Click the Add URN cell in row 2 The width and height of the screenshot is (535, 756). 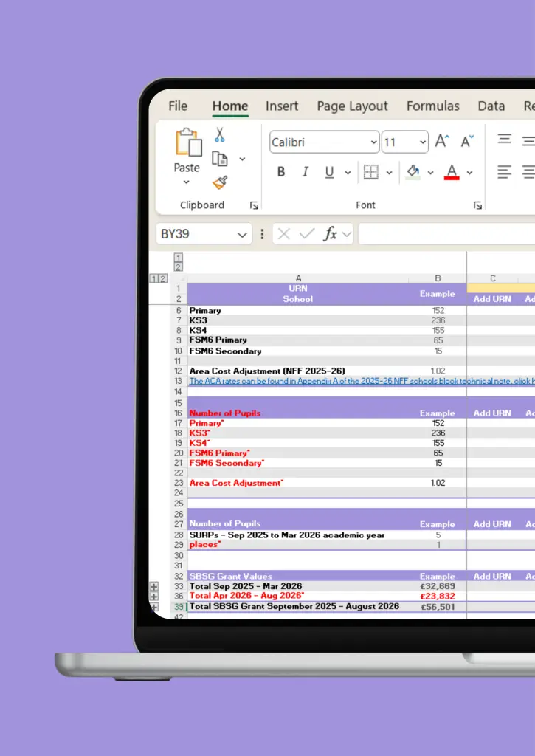492,299
